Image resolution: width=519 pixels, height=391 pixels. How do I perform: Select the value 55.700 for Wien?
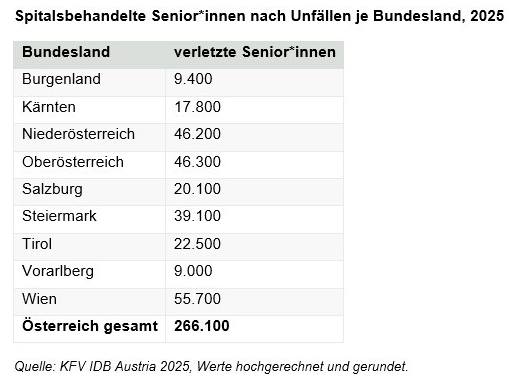[197, 299]
